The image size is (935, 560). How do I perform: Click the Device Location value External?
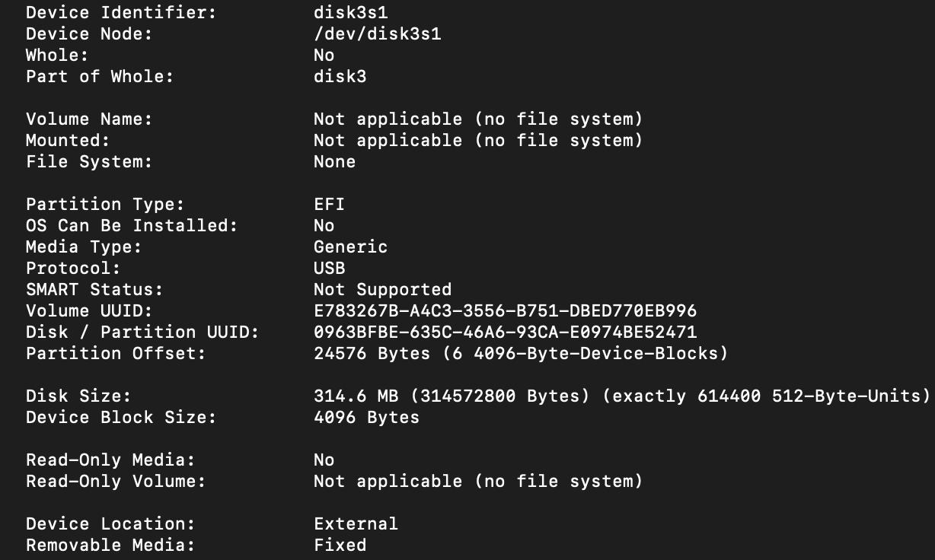click(x=356, y=523)
